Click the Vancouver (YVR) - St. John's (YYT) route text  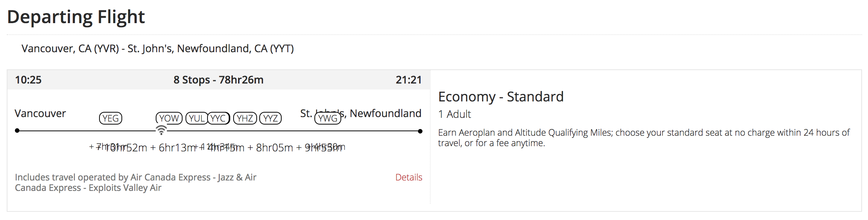point(158,48)
